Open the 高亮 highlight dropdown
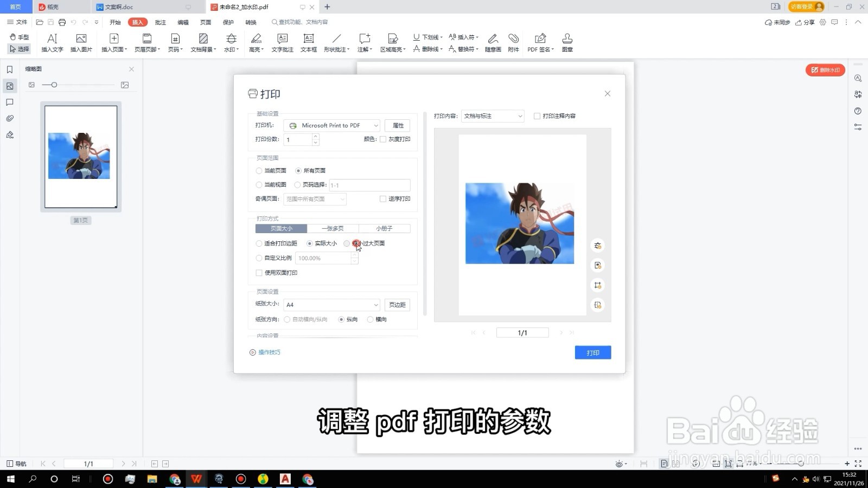Screen dimensions: 868x488 256,42
